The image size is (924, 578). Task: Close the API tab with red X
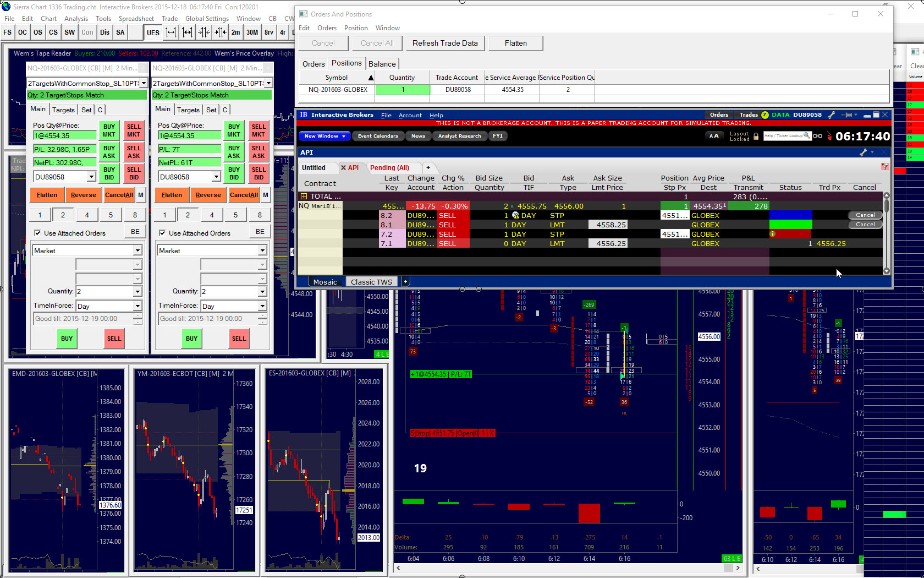pyautogui.click(x=343, y=168)
